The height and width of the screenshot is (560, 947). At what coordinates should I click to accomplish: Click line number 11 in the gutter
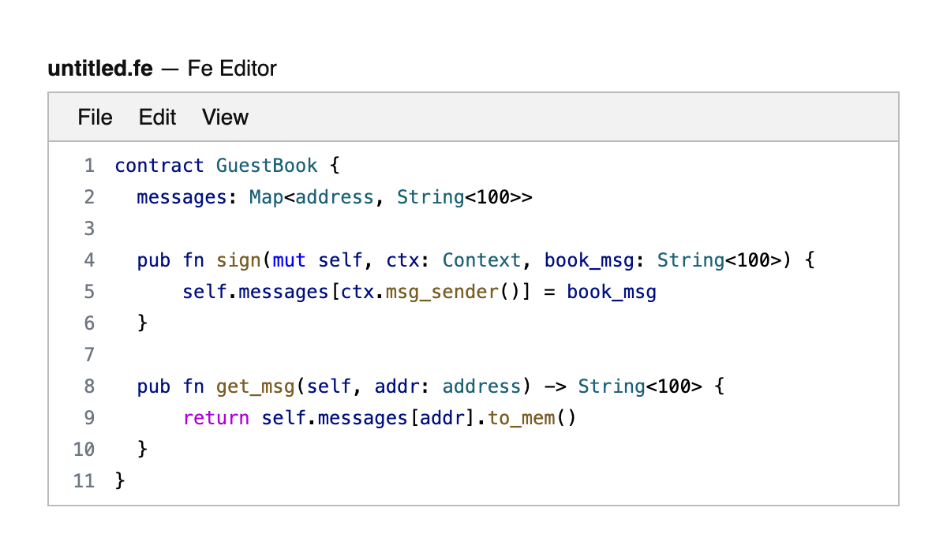pyautogui.click(x=84, y=481)
